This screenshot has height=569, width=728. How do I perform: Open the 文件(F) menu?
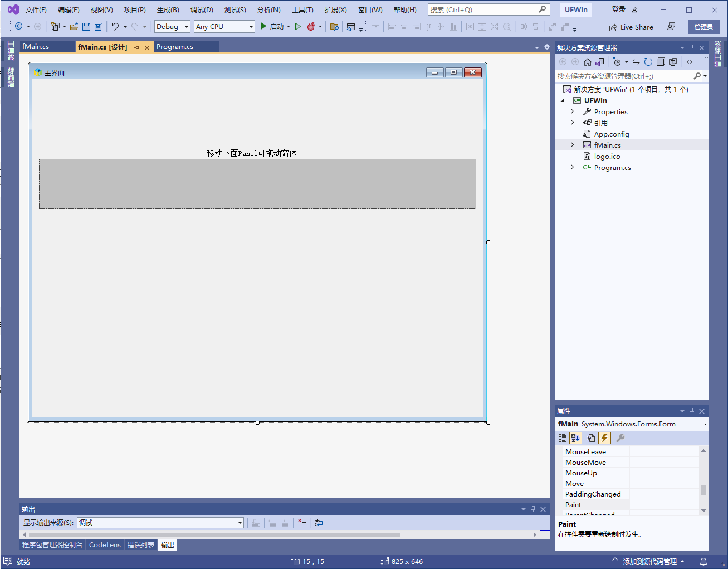click(36, 10)
